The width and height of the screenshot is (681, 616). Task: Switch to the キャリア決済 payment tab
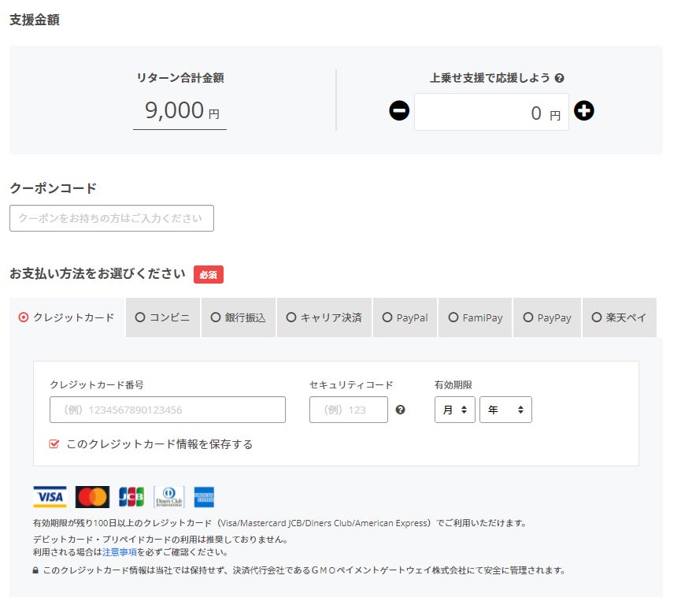tap(324, 317)
